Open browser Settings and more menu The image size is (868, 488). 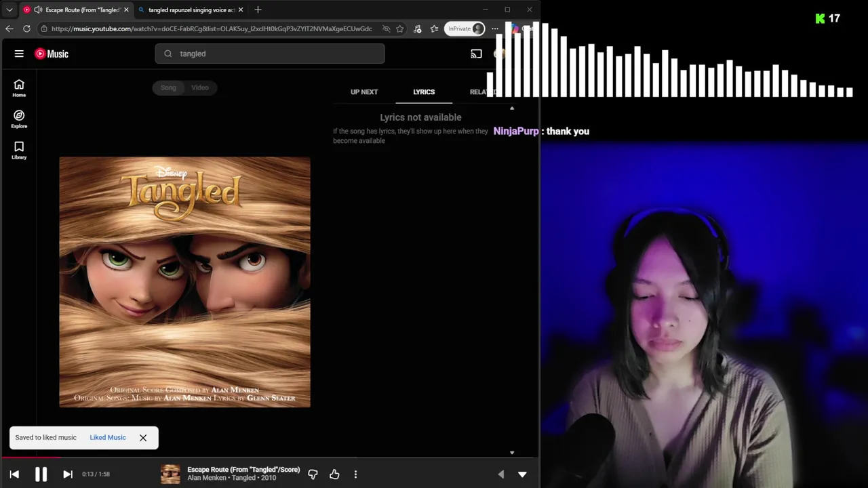pyautogui.click(x=495, y=28)
